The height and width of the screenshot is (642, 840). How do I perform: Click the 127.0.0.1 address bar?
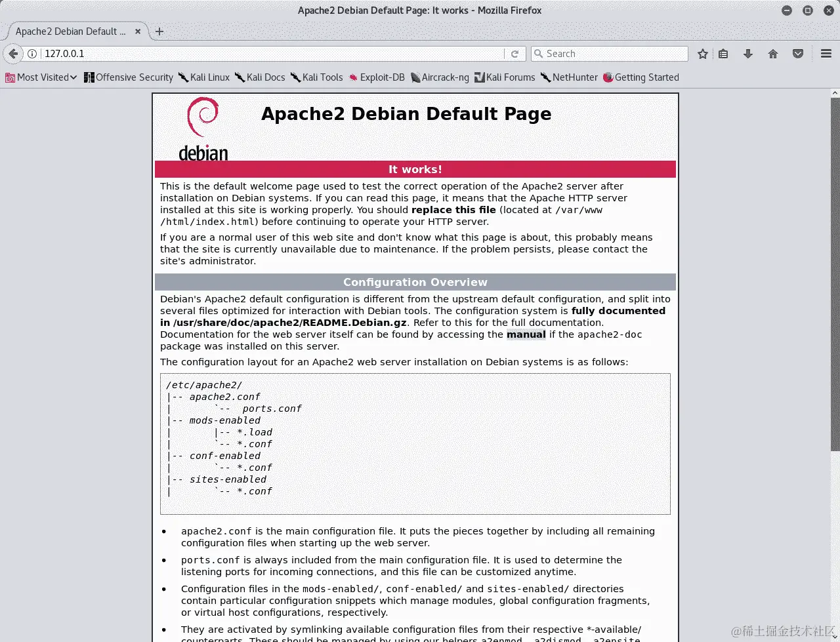pyautogui.click(x=272, y=54)
